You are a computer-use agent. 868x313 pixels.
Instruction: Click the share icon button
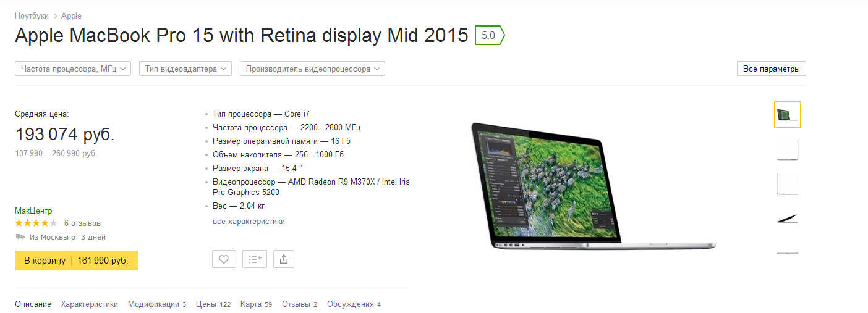tap(284, 259)
